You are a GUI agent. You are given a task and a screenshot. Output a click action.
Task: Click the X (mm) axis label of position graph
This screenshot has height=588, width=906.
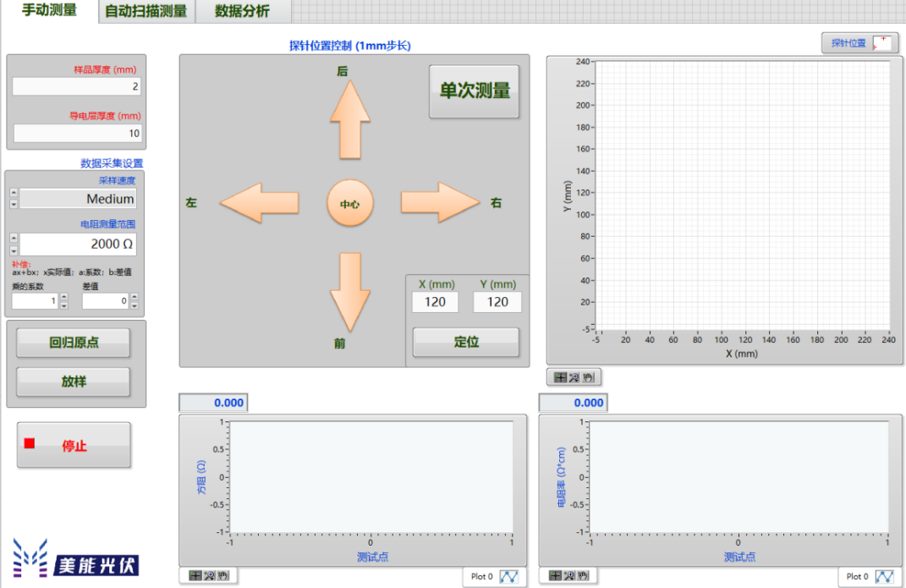pyautogui.click(x=742, y=354)
